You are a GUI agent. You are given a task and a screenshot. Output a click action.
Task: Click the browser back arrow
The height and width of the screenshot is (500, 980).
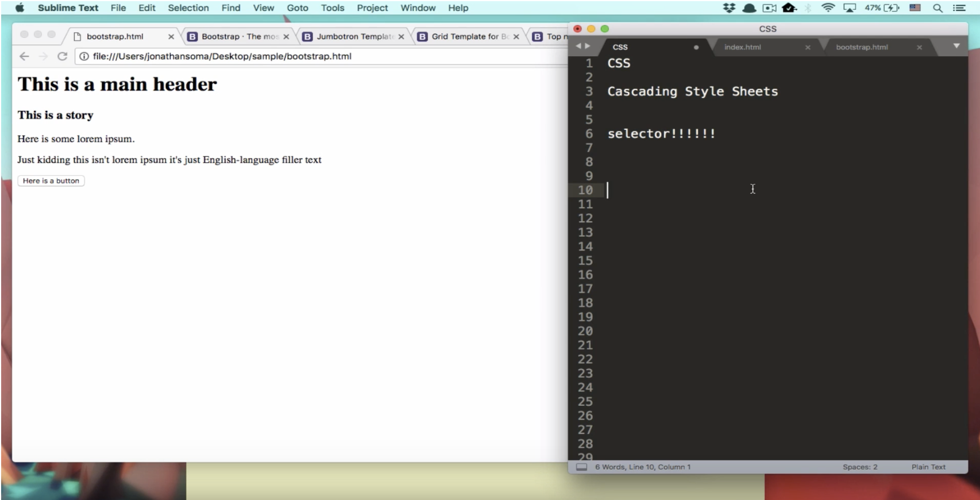24,56
